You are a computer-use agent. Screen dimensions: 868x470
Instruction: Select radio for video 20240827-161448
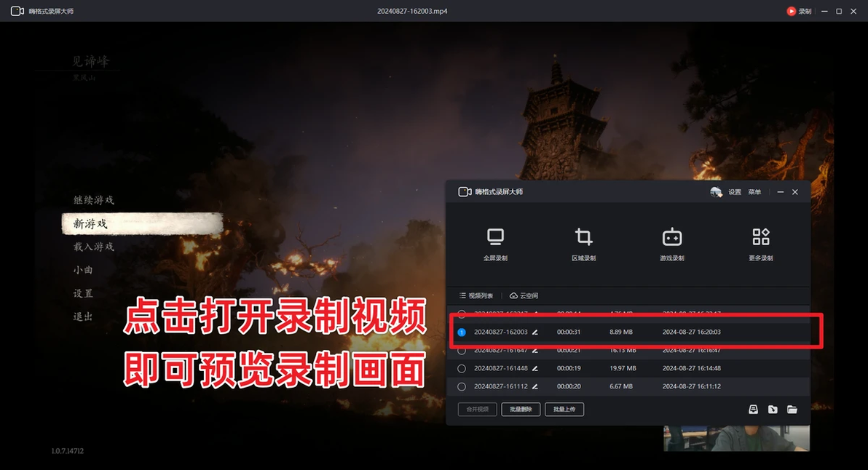click(x=462, y=368)
